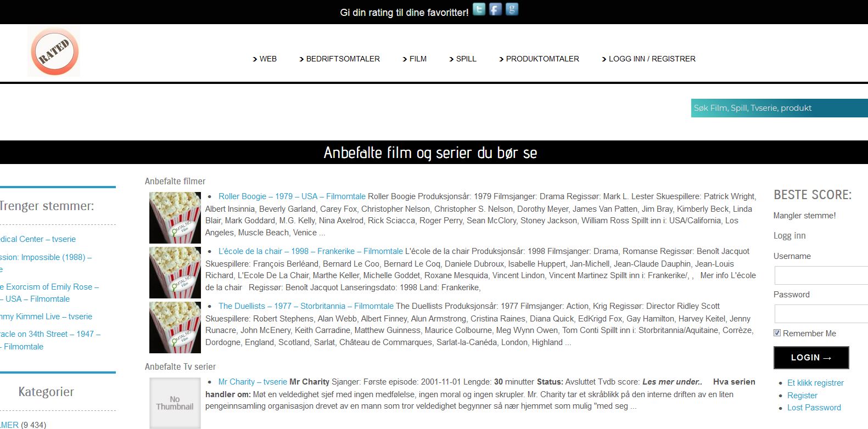This screenshot has width=868, height=429.
Task: Open the Twitter share icon
Action: point(479,9)
